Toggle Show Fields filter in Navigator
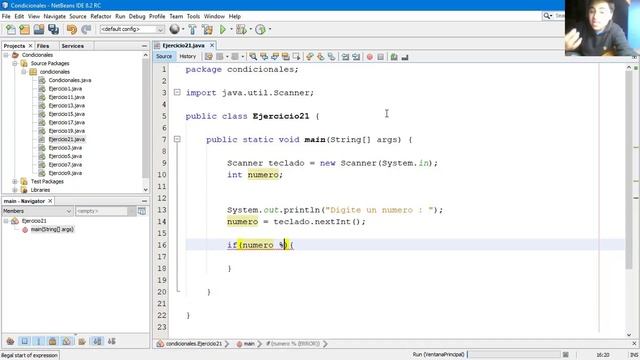This screenshot has width=640, height=360. coord(24,341)
